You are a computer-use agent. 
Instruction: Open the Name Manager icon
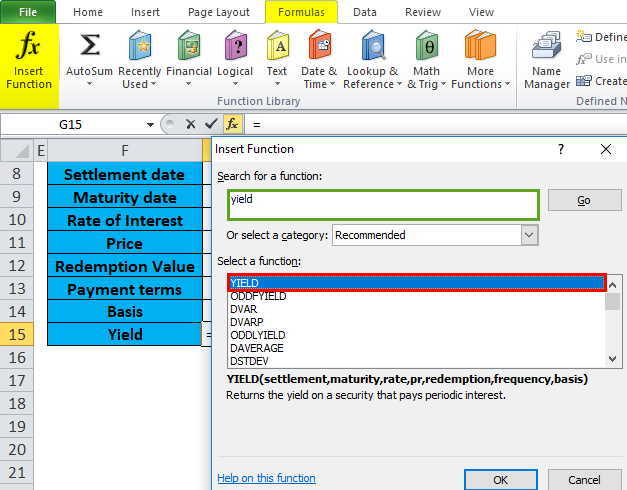click(x=546, y=45)
